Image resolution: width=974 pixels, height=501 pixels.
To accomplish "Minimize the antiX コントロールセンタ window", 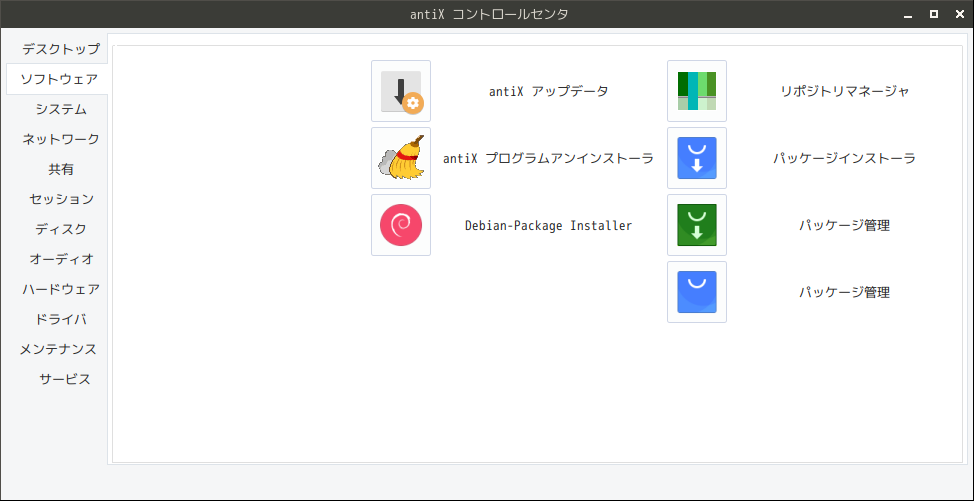I will (x=908, y=14).
